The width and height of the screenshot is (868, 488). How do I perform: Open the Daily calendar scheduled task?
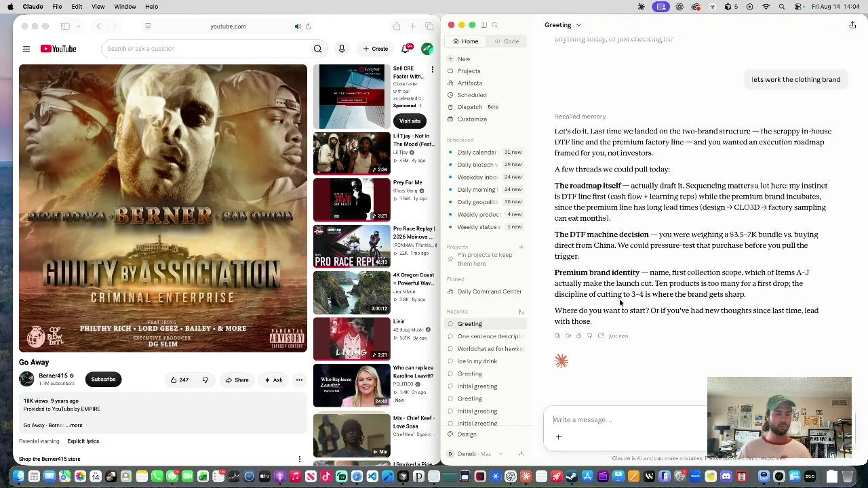point(484,152)
